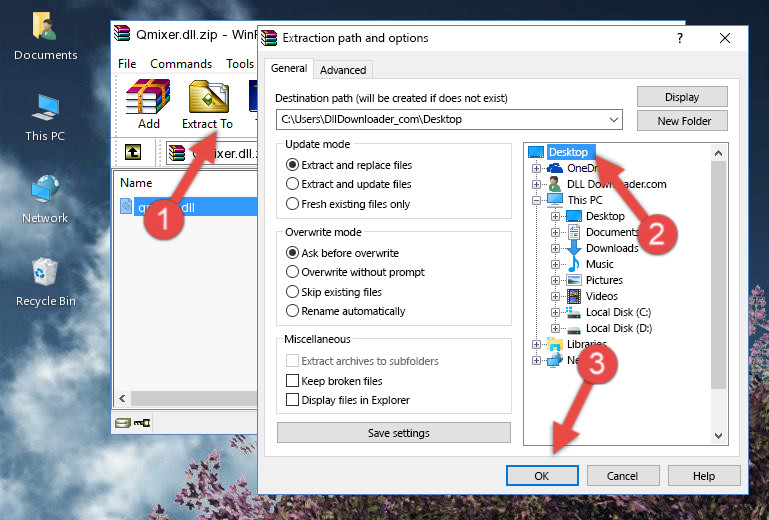
Task: Expand the DLL Downloader.com tree node
Action: (537, 184)
